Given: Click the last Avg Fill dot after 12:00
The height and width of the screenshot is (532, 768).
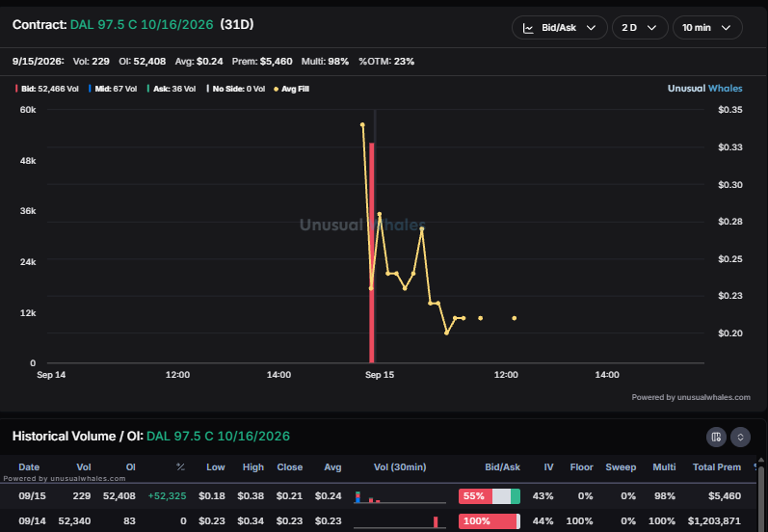Looking at the screenshot, I should [515, 318].
